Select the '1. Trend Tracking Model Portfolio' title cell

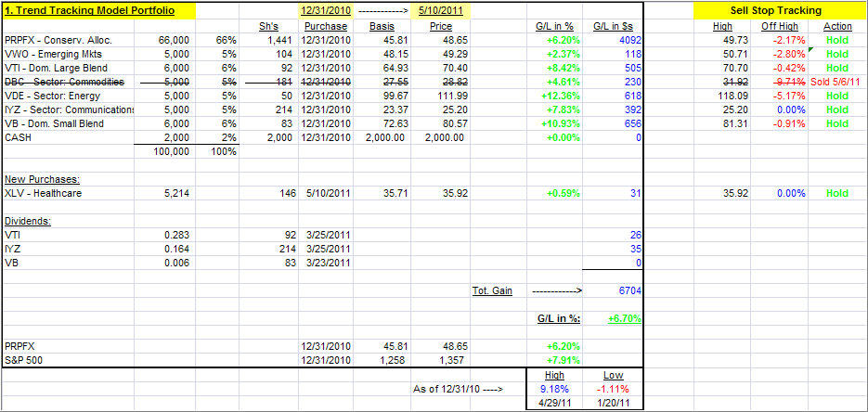click(98, 10)
